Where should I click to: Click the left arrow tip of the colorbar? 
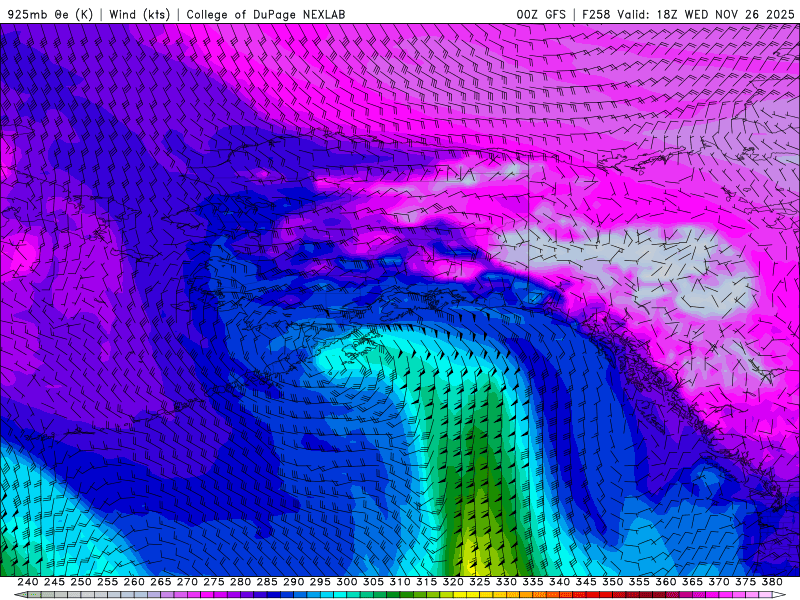point(19,595)
